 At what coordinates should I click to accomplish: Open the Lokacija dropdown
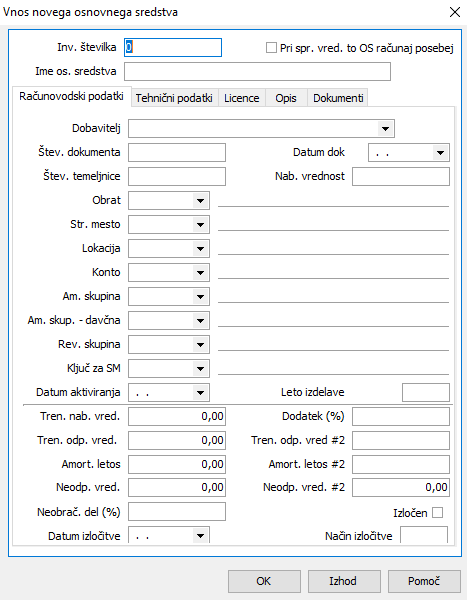point(200,249)
